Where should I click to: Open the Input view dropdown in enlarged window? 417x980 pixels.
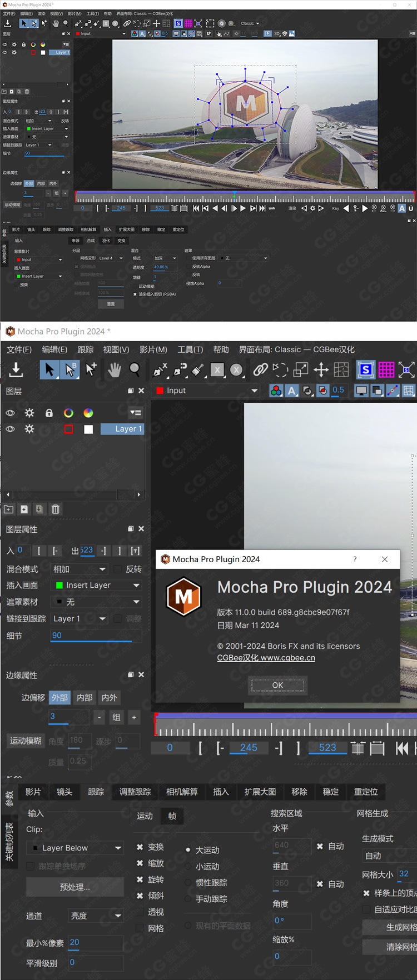click(x=207, y=391)
